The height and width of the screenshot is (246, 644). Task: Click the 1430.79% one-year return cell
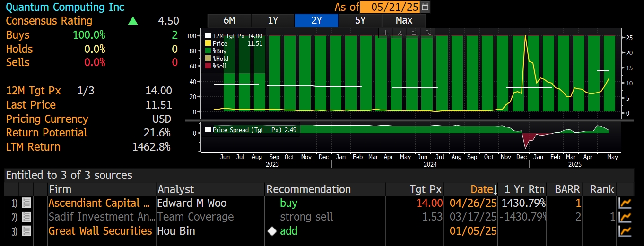click(x=523, y=203)
